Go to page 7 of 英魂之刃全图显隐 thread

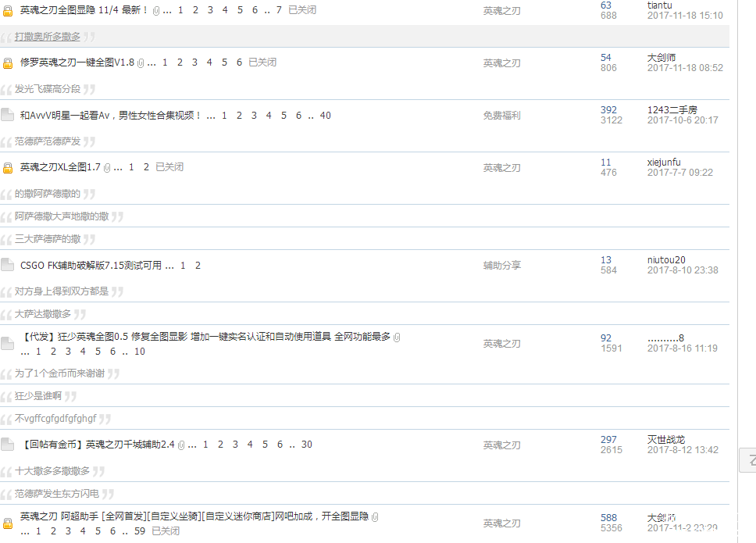point(279,10)
